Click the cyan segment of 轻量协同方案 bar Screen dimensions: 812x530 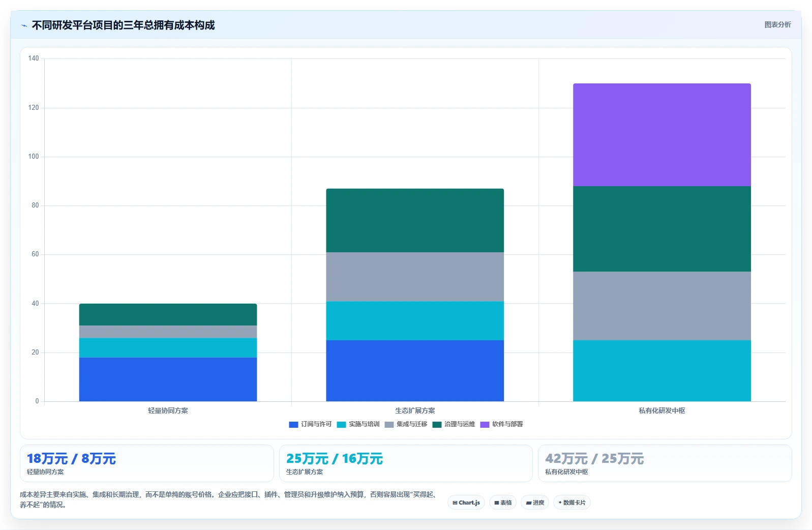click(168, 347)
